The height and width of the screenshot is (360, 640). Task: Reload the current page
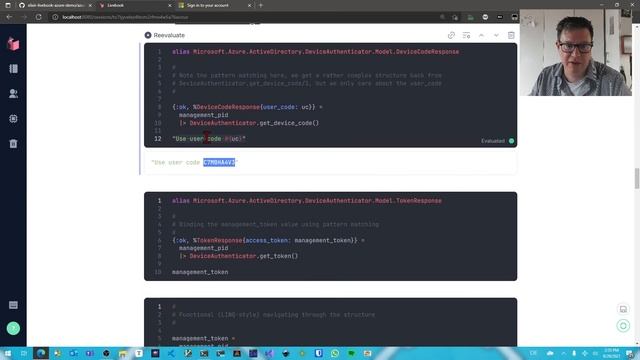pyautogui.click(x=38, y=17)
